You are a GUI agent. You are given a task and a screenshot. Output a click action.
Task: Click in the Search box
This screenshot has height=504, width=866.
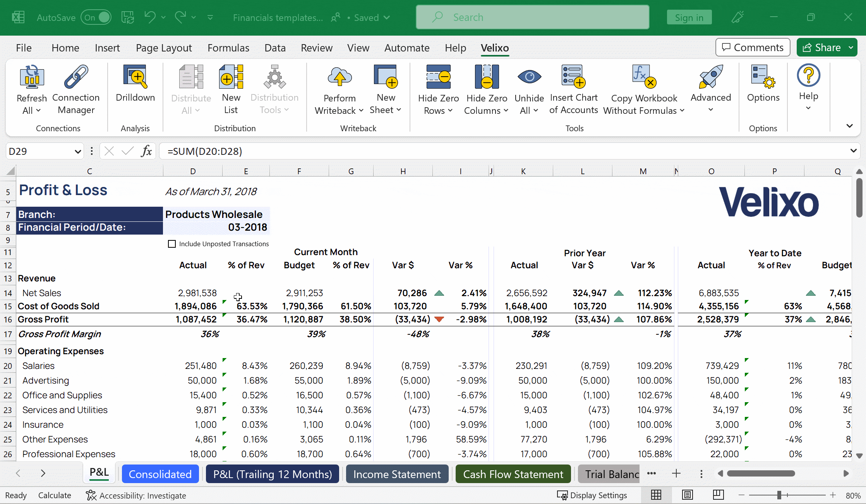point(532,17)
